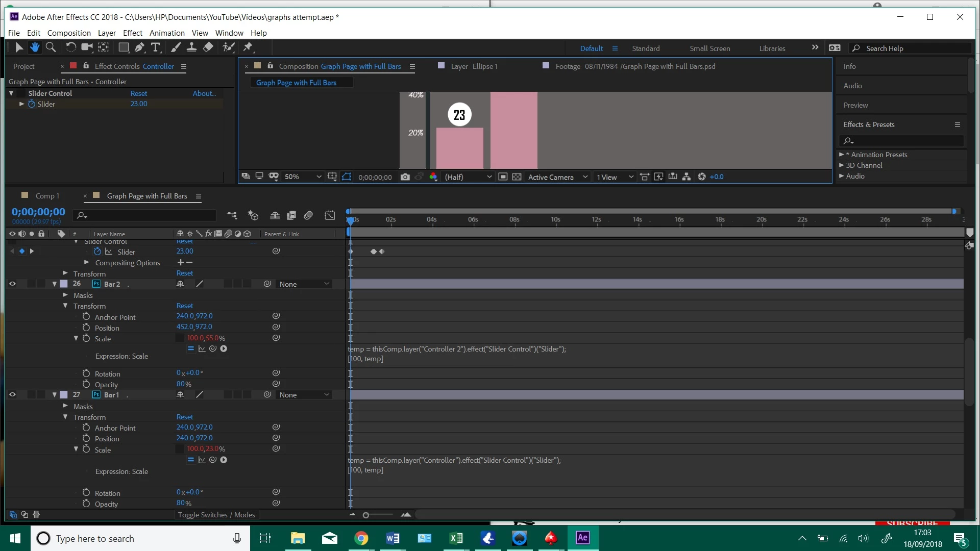Screen dimensions: 980x551
Task: Toggle Slider stopwatch in Effect Controls
Action: (32, 104)
